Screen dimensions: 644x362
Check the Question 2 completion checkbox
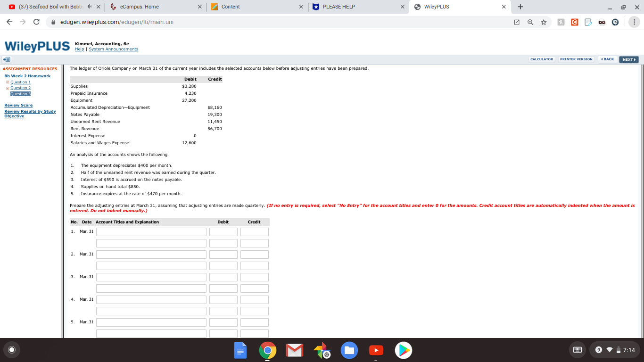pyautogui.click(x=7, y=88)
